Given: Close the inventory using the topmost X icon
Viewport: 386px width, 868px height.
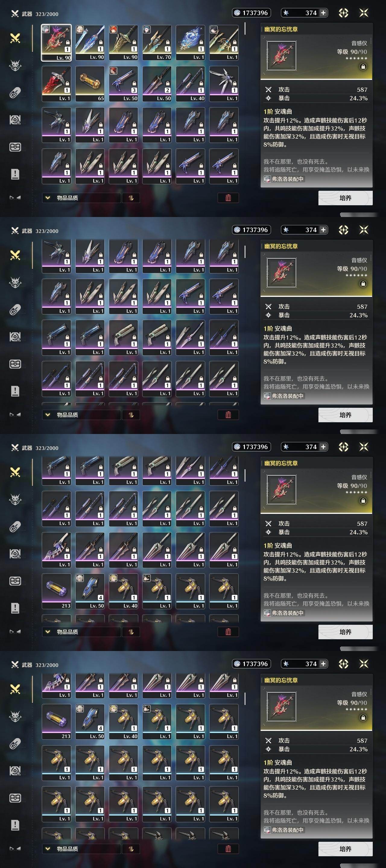Looking at the screenshot, I should click(x=364, y=13).
